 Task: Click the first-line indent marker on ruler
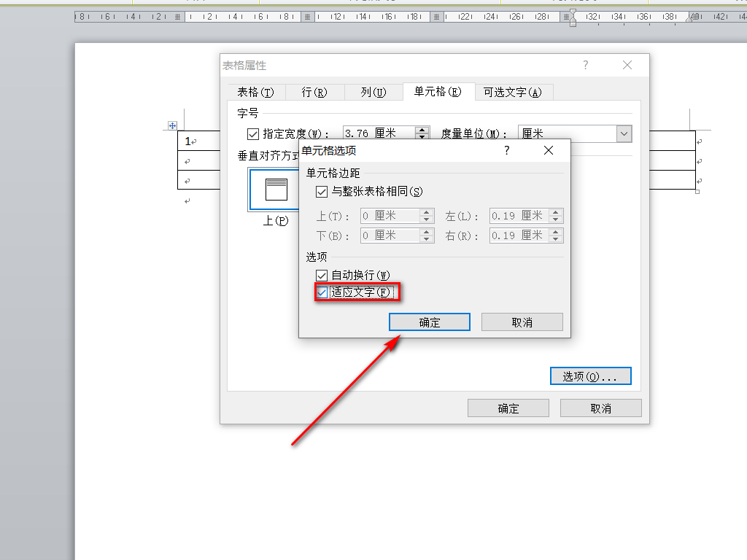[x=573, y=12]
